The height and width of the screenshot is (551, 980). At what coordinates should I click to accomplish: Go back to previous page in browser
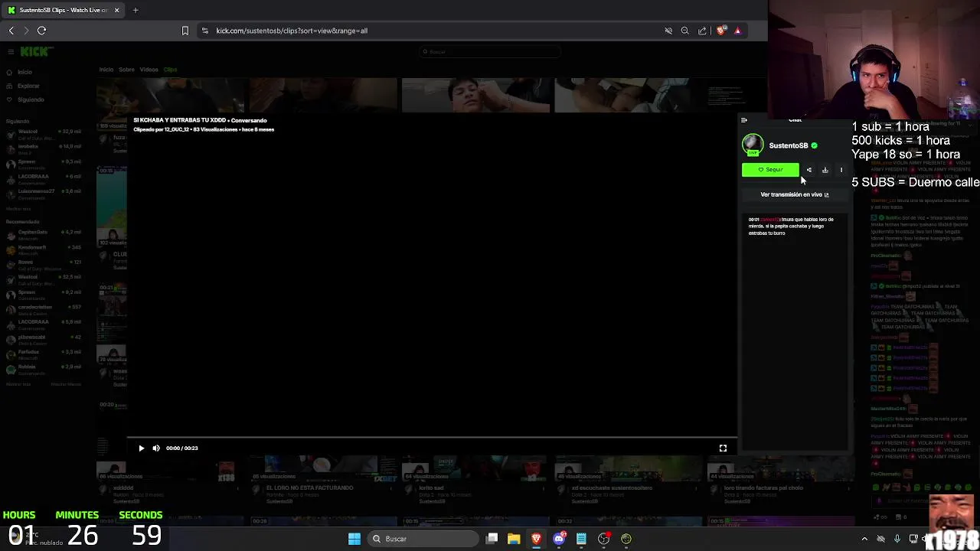[x=11, y=31]
